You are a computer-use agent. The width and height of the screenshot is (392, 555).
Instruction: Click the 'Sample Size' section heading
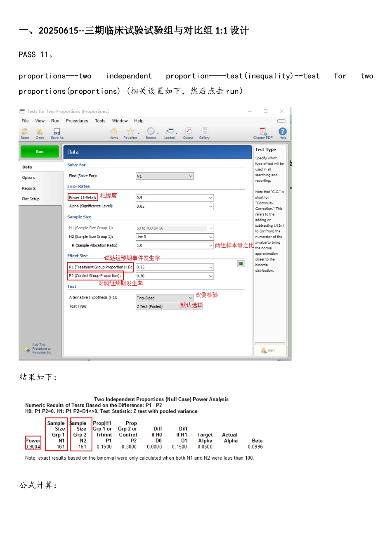[x=79, y=217]
